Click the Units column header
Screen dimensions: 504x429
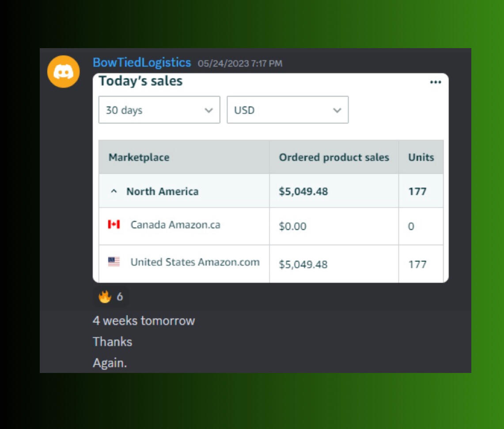click(x=421, y=158)
